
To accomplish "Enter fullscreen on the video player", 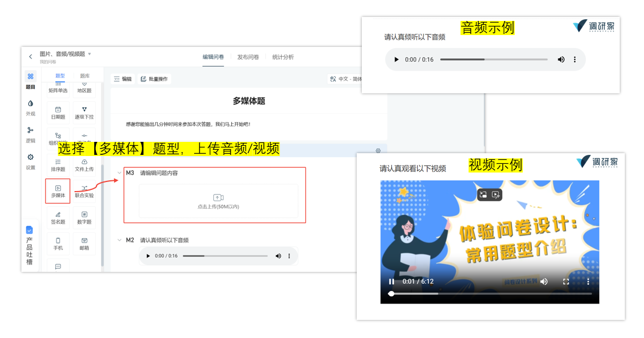I will click(566, 281).
